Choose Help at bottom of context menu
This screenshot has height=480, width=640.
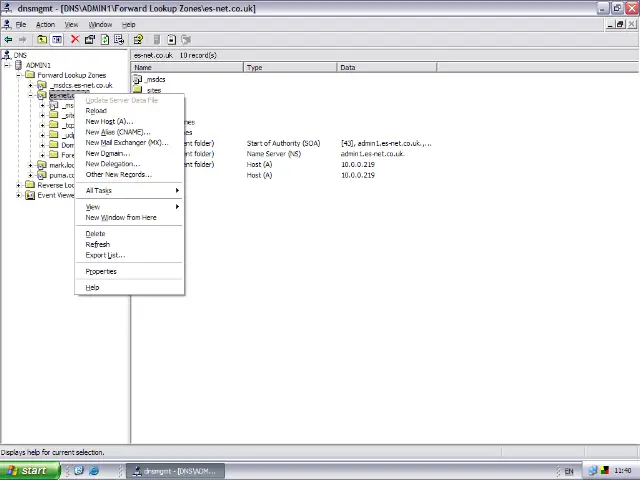click(x=129, y=287)
